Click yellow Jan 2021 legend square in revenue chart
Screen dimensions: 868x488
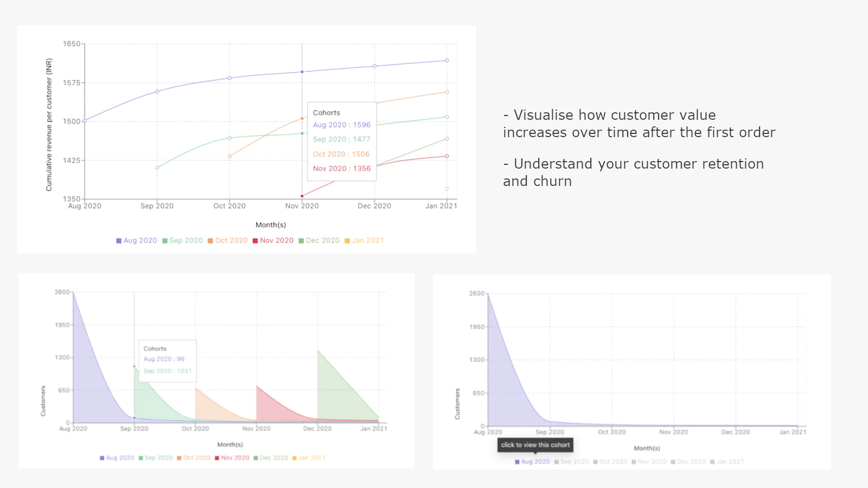coord(347,241)
